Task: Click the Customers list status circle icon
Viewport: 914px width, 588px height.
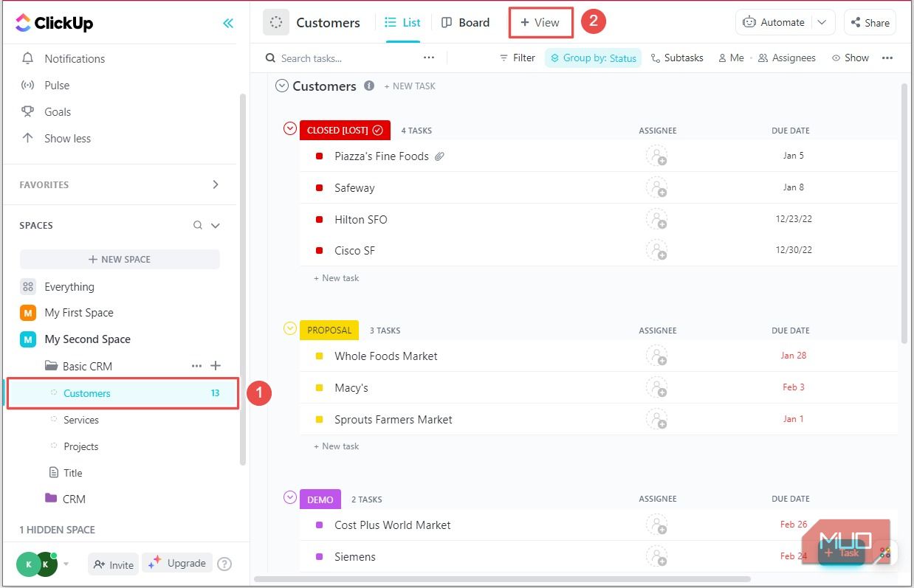Action: (x=276, y=22)
